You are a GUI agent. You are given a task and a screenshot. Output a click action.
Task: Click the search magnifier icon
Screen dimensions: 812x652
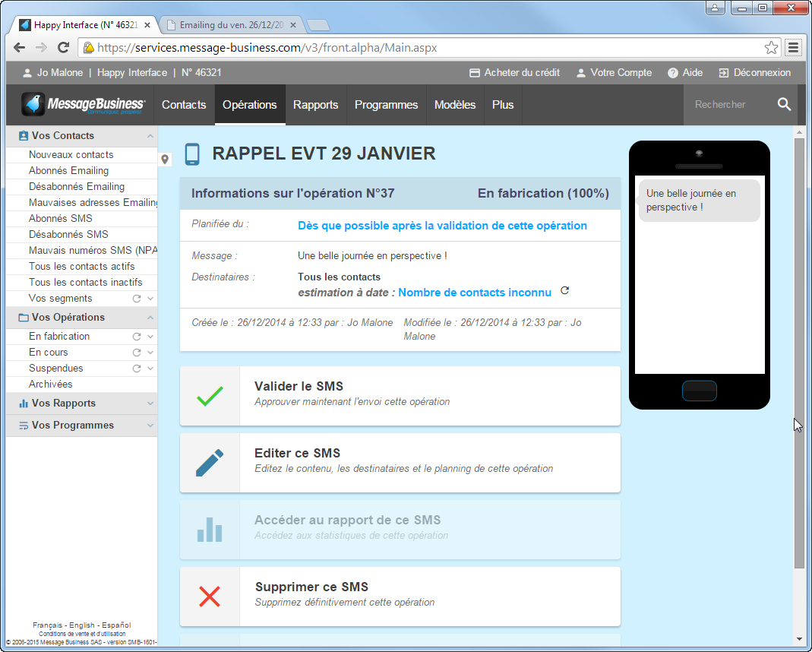pos(785,104)
